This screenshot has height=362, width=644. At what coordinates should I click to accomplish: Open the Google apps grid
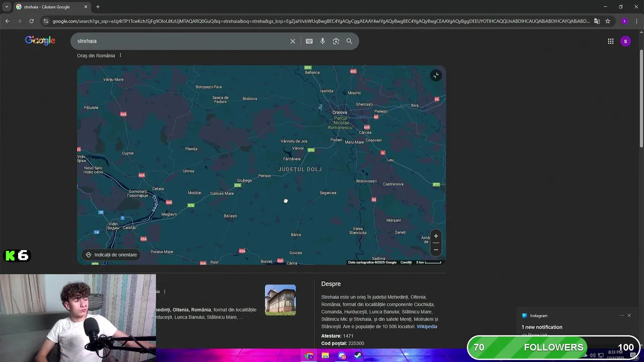click(x=611, y=41)
